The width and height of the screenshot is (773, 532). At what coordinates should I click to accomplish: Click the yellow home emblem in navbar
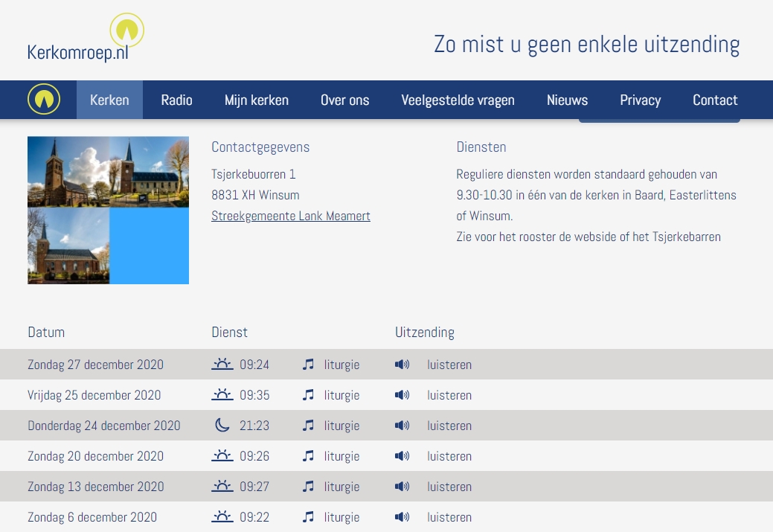point(44,99)
